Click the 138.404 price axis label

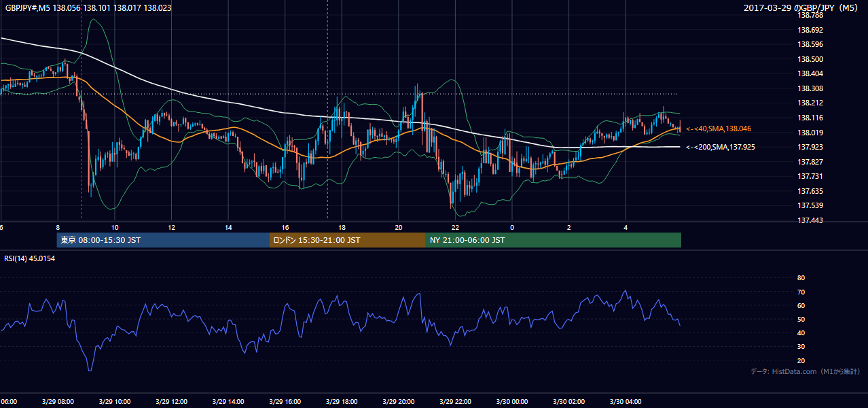[810, 73]
